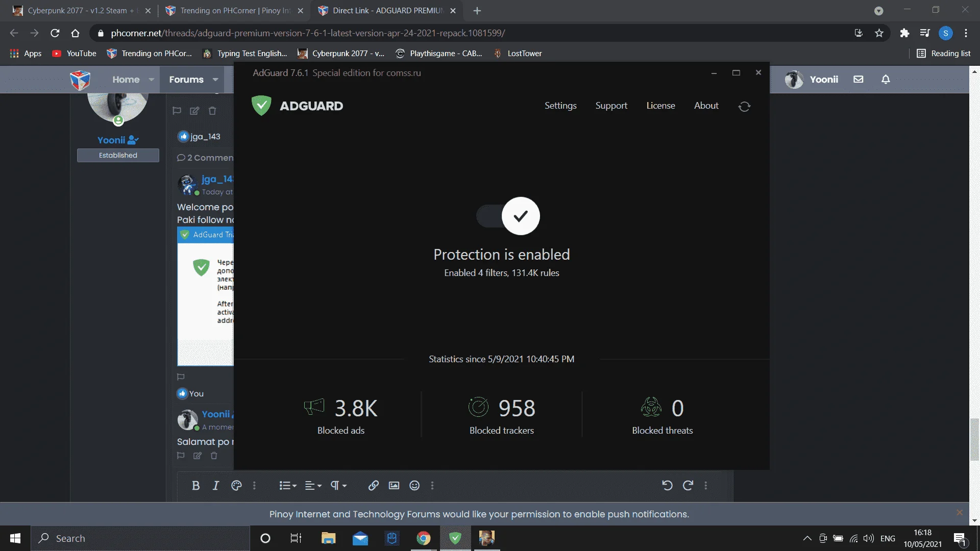The image size is (980, 551).
Task: Click the Blocked ads megaphone icon
Action: (x=314, y=407)
